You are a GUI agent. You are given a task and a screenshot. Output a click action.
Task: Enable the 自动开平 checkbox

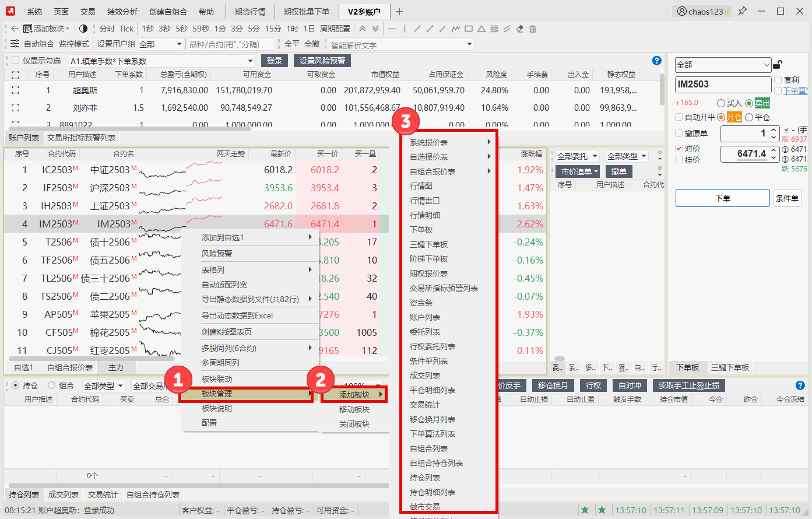pyautogui.click(x=679, y=117)
